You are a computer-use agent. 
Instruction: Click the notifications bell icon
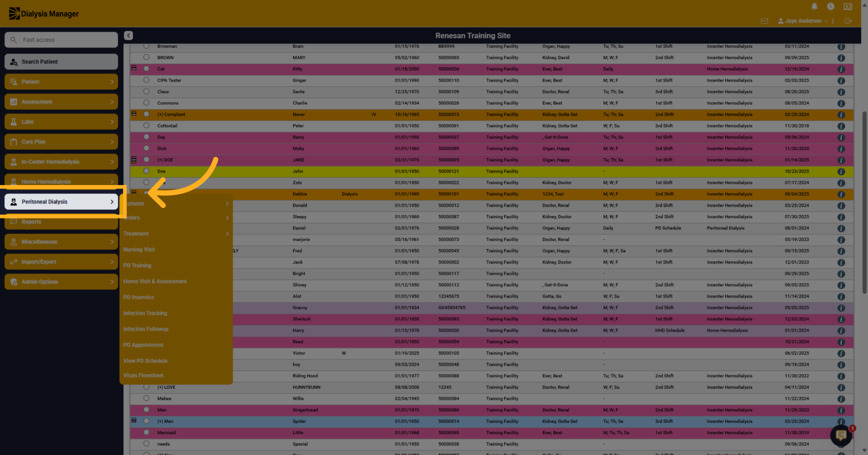[x=814, y=7]
